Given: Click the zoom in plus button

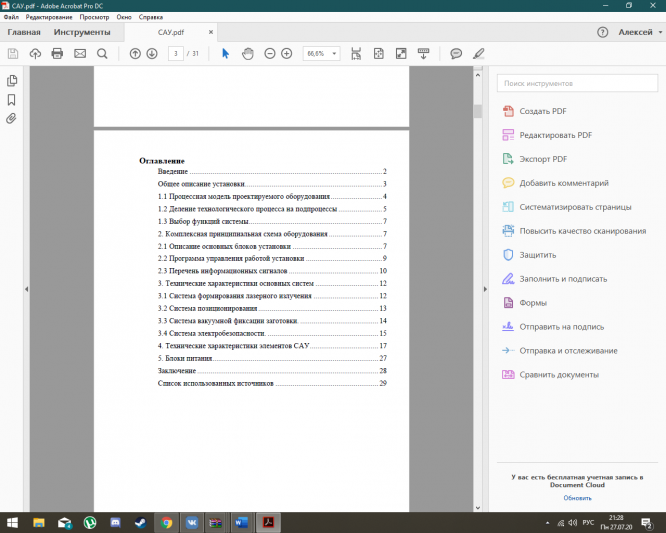Looking at the screenshot, I should point(287,53).
